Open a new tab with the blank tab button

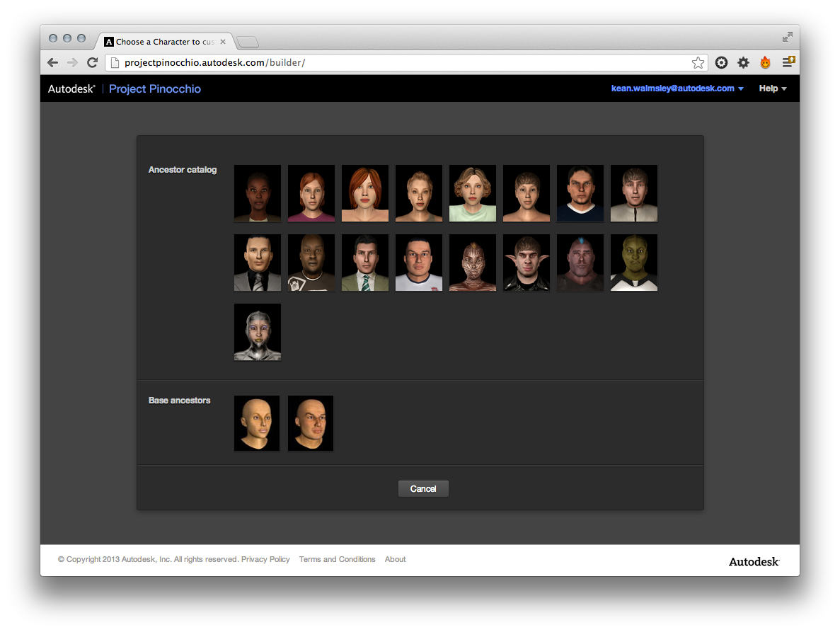point(247,42)
